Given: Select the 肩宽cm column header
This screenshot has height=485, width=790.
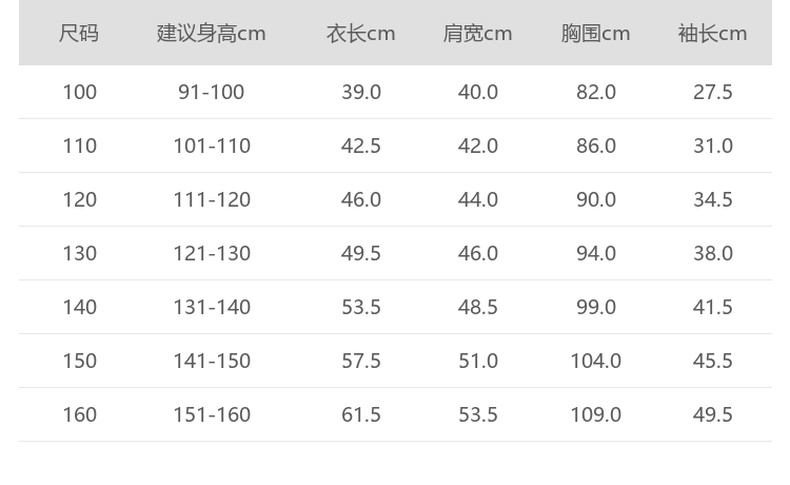Looking at the screenshot, I should click(478, 33).
